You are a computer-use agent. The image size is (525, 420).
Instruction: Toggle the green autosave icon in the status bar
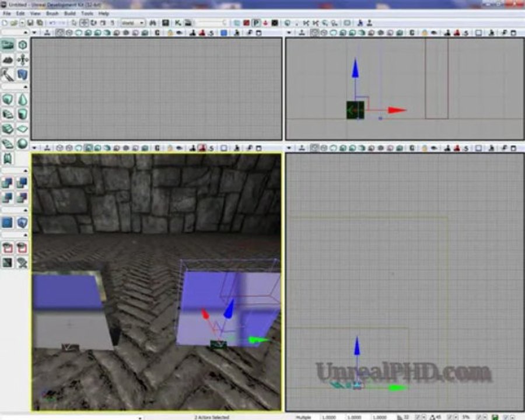coord(495,417)
